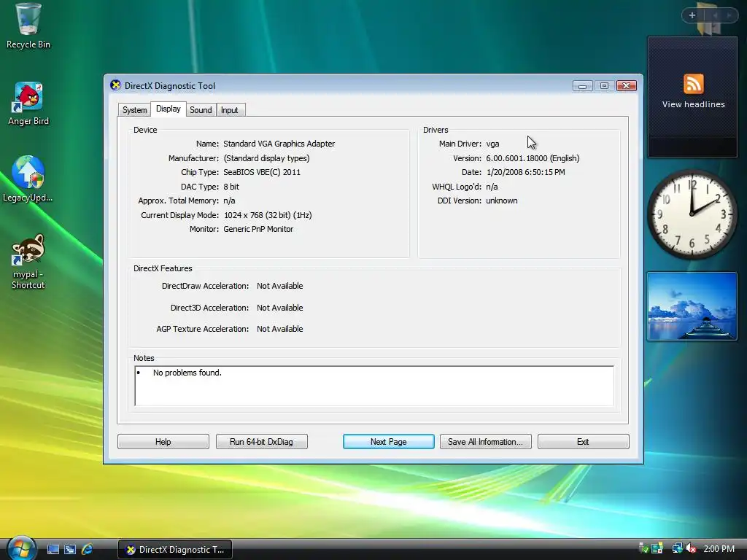Click Save All Information button
This screenshot has width=747, height=560.
point(485,441)
